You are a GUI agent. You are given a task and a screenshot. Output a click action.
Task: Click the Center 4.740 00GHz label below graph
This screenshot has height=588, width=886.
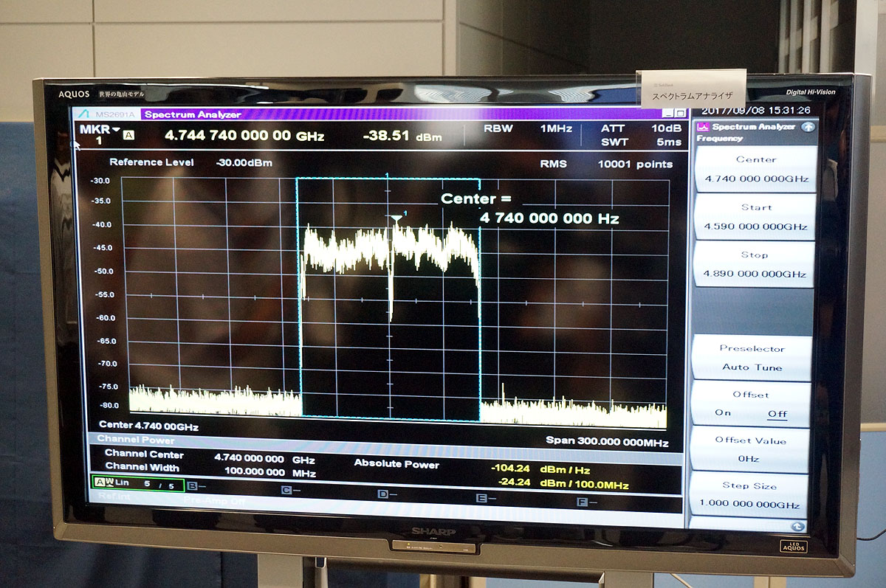[x=148, y=426]
